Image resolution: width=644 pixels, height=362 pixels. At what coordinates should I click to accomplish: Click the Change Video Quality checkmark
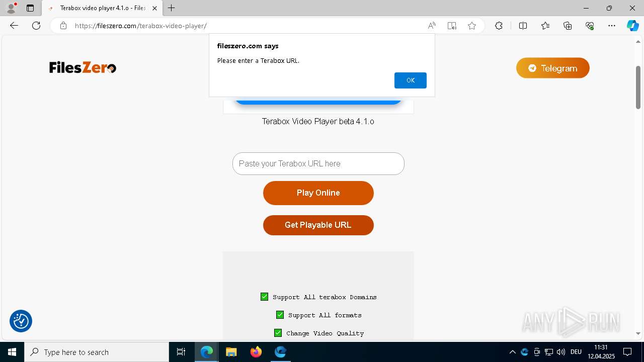tap(278, 333)
